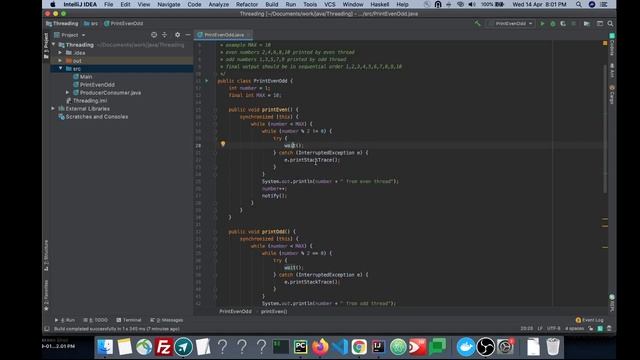The width and height of the screenshot is (640, 360).
Task: Open the 4 spaces indent selector
Action: tap(574, 329)
